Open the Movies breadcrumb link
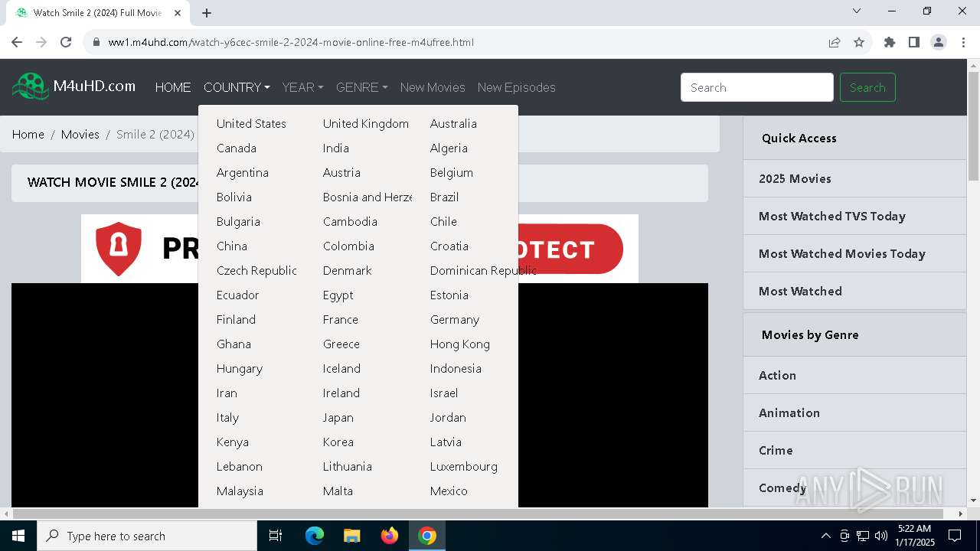 [80, 134]
